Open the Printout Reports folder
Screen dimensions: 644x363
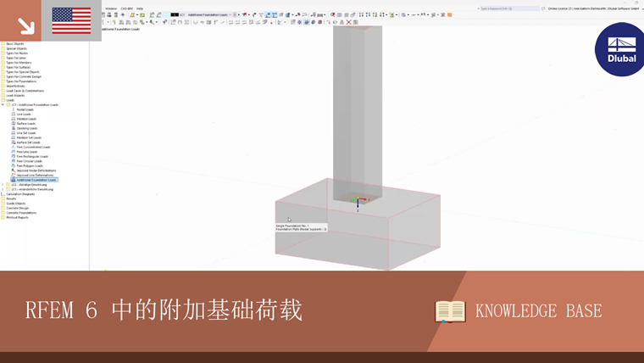pyautogui.click(x=15, y=218)
